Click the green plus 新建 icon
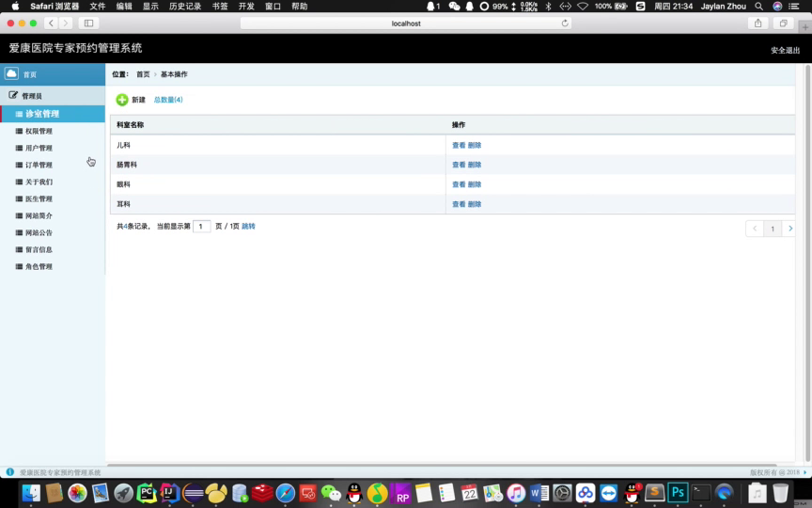Screen dimensions: 812x508 click(x=121, y=100)
